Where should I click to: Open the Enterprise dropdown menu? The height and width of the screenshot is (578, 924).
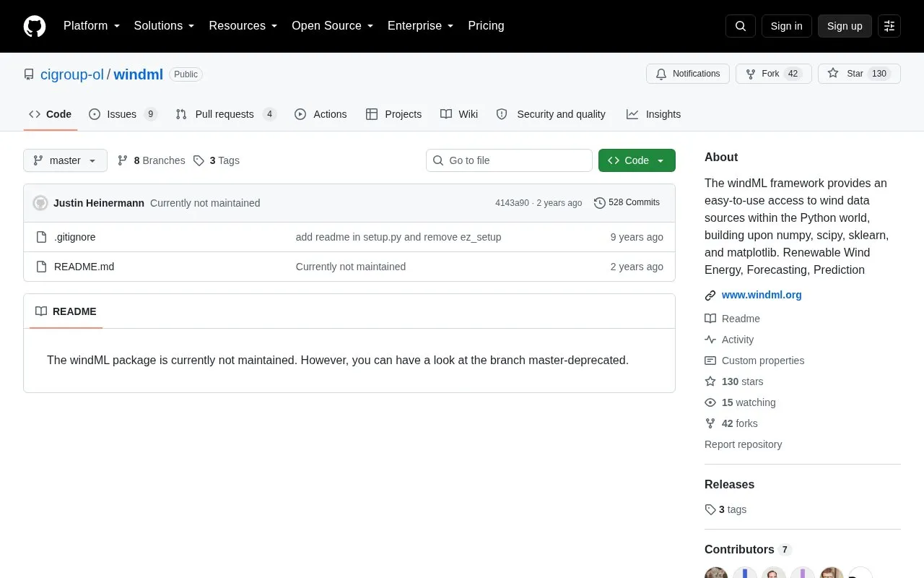[x=421, y=26]
